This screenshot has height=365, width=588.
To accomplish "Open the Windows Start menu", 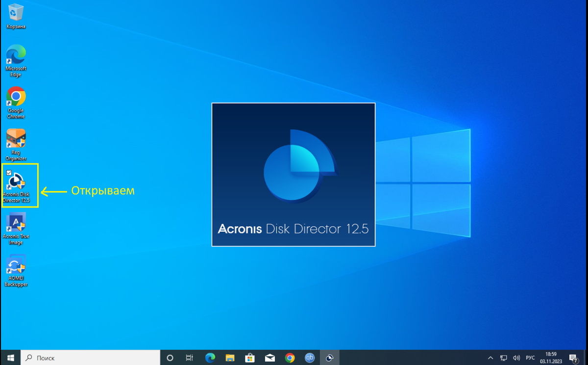I will tap(10, 358).
